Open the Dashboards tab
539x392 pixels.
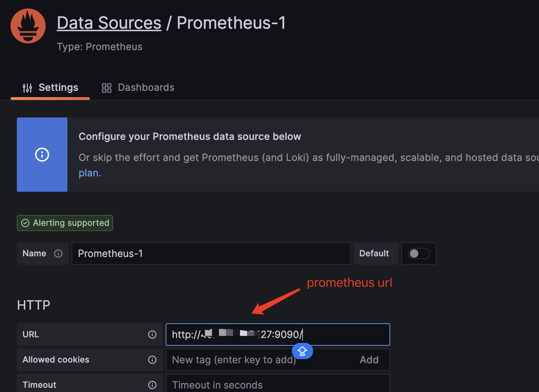[x=138, y=88]
